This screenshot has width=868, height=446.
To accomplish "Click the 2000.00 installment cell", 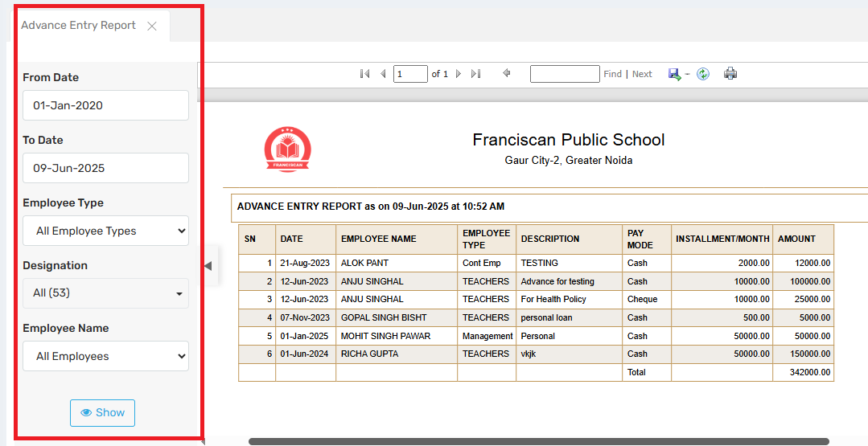I will coord(722,263).
